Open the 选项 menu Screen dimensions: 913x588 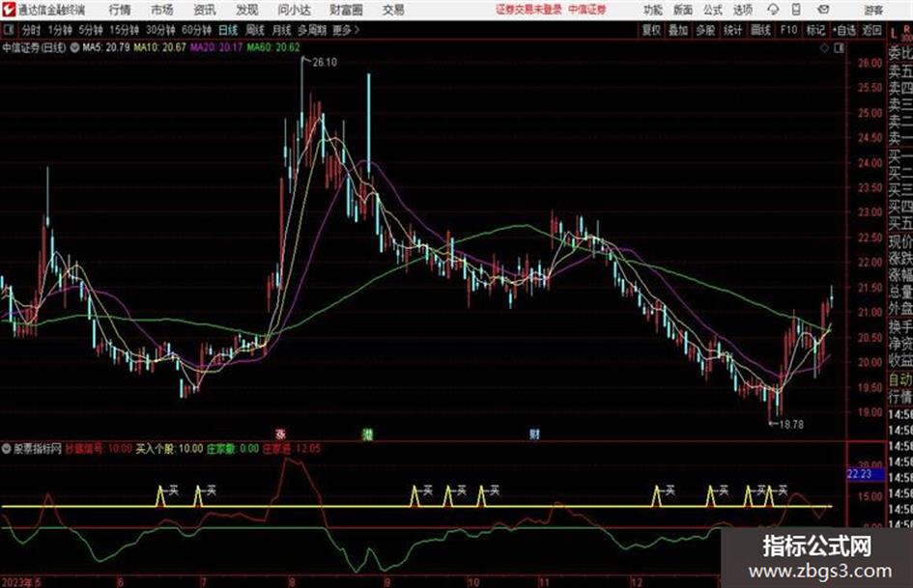coord(742,10)
